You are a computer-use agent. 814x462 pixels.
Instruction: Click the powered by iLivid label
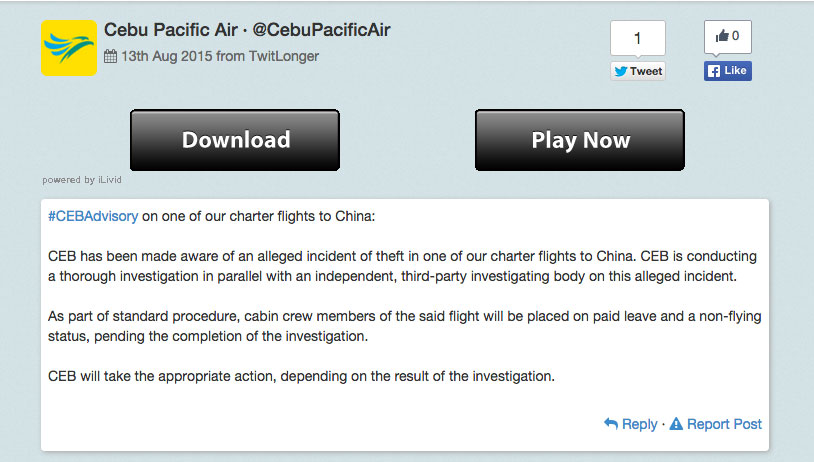point(82,180)
